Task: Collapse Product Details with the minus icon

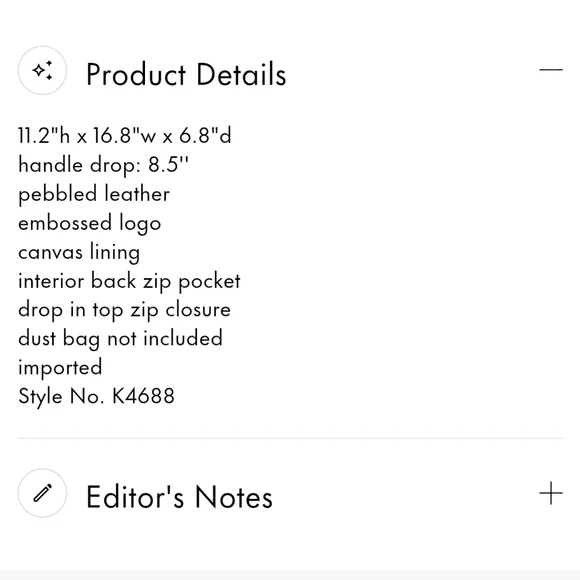Action: point(551,70)
